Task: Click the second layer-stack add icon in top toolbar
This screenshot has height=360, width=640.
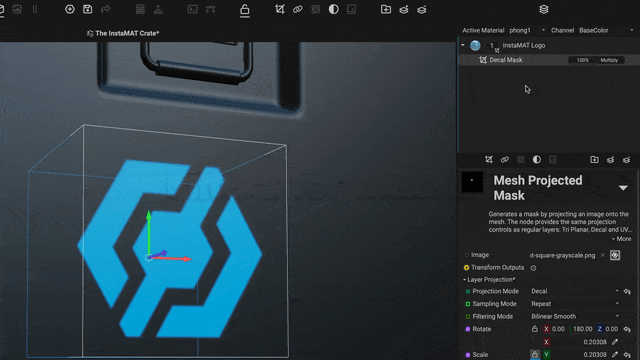Action: 422,9
